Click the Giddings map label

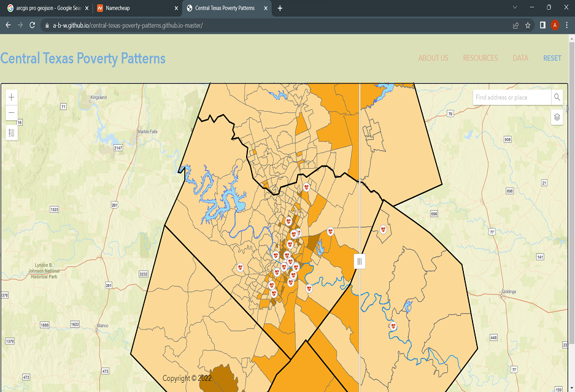(x=509, y=291)
